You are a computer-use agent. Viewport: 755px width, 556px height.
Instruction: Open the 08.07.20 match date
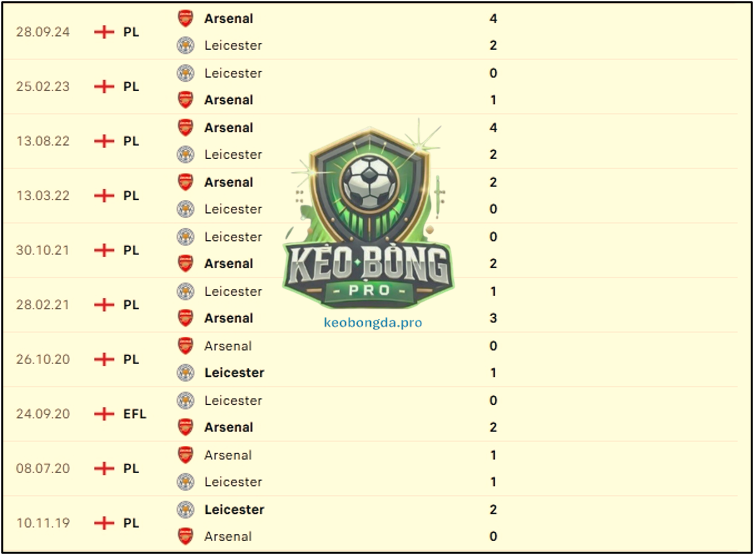(43, 468)
